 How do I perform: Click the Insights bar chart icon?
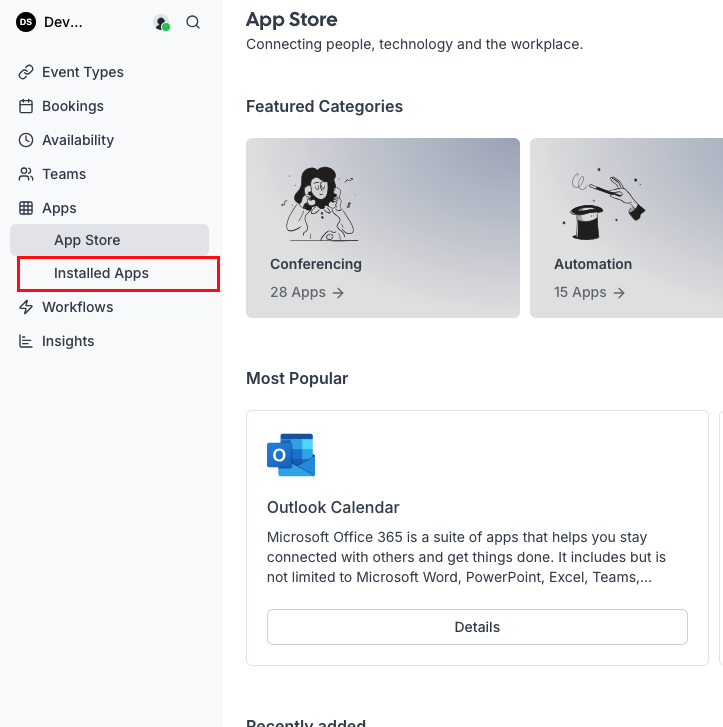tap(26, 341)
